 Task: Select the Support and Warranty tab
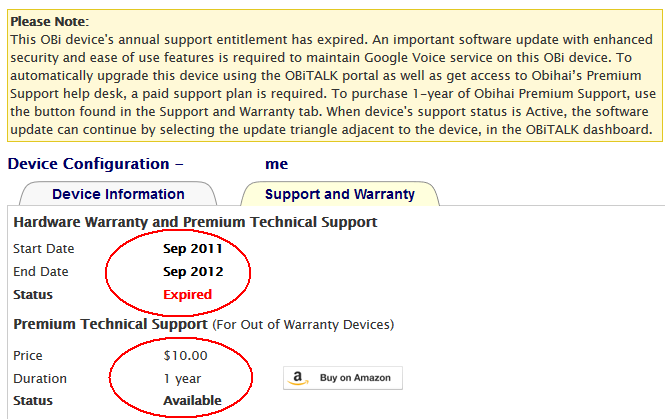click(x=340, y=194)
